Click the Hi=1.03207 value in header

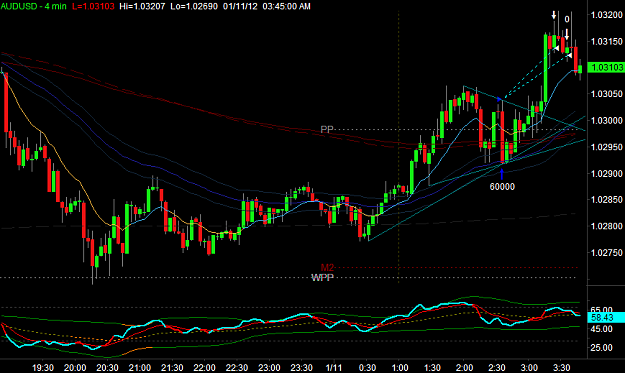(x=142, y=6)
